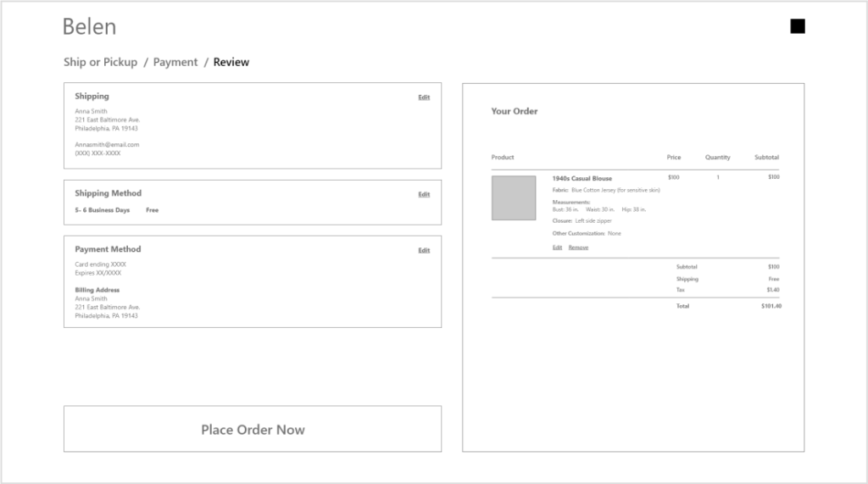Click the Belen brand logo
868x484 pixels.
point(89,27)
